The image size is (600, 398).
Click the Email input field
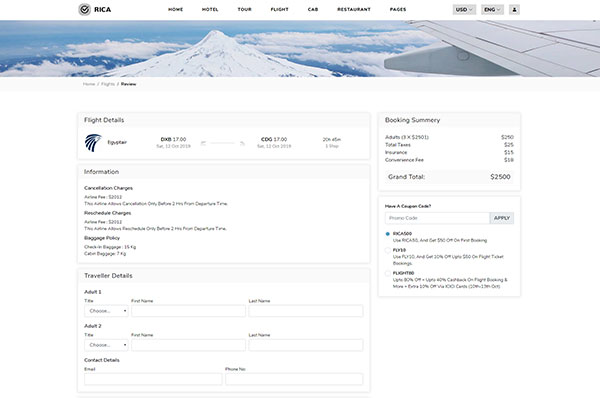[153, 379]
